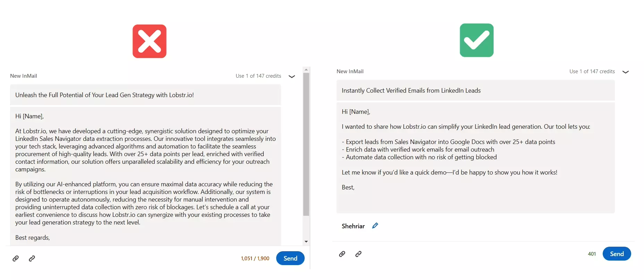Screen dimensions: 644x280
Task: Click the red X rejection icon
Action: (x=150, y=41)
